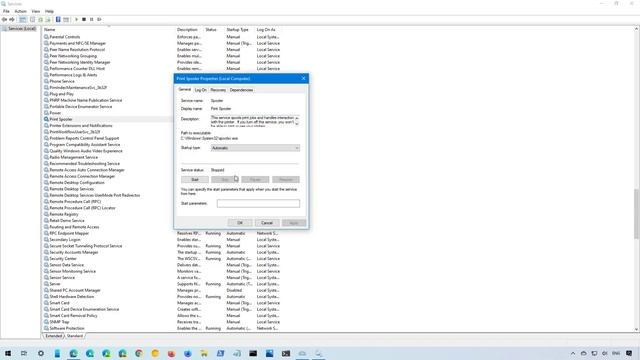The image size is (640, 360).
Task: Switch to the Log On tab
Action: pos(200,90)
